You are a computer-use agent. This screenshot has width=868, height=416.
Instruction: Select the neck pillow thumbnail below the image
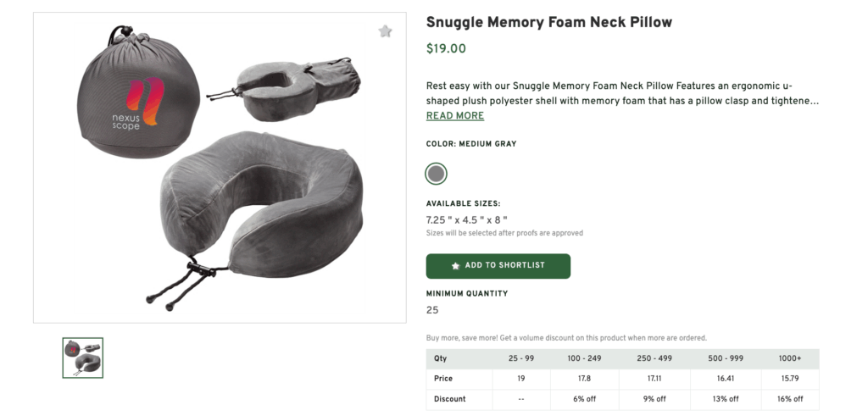[83, 357]
